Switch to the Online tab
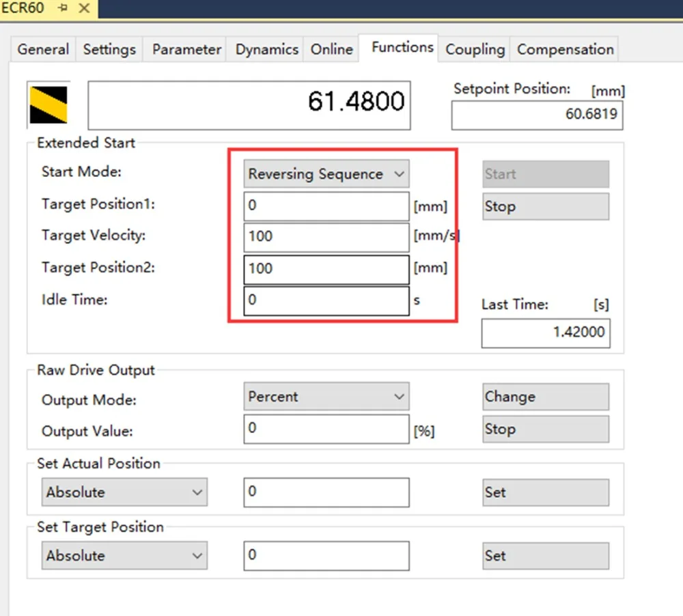Screen dimensions: 683x616 coord(331,49)
